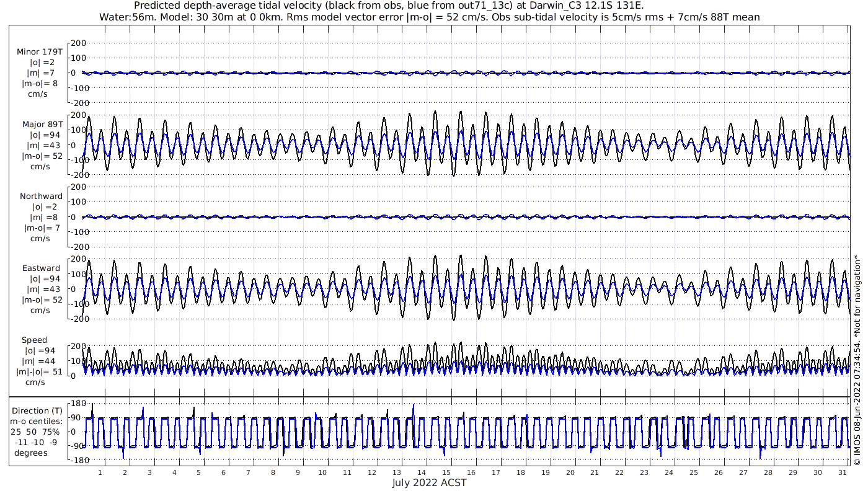The width and height of the screenshot is (868, 496).
Task: Click the day "18" label on the x-axis
Action: (x=520, y=472)
